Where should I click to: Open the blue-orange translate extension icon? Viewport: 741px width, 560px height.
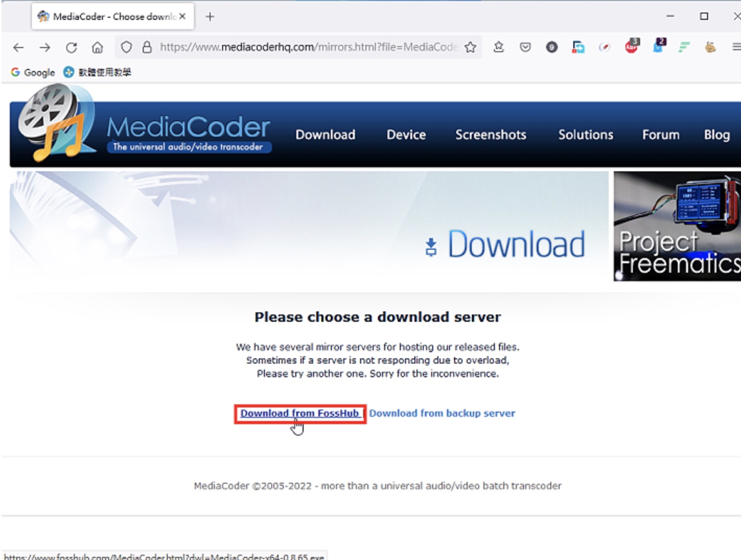[578, 47]
